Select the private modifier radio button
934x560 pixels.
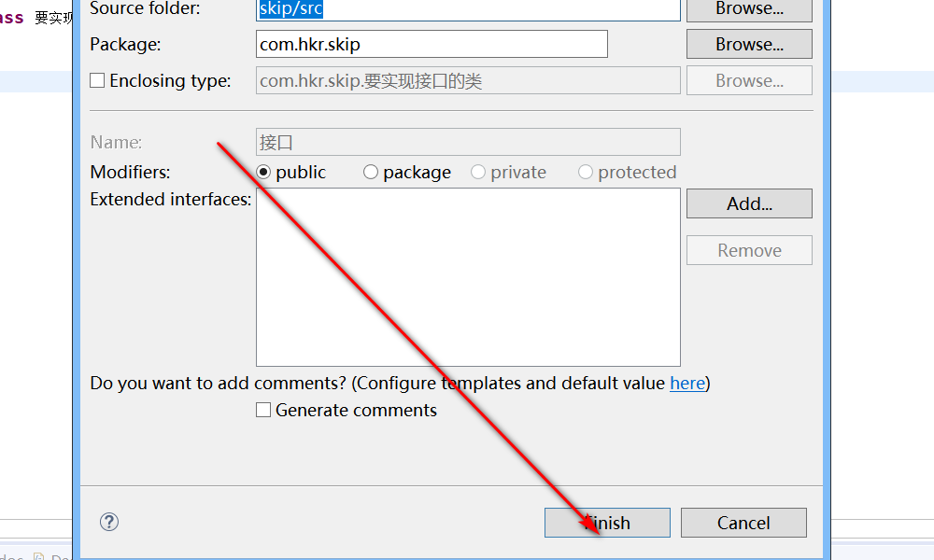coord(478,173)
